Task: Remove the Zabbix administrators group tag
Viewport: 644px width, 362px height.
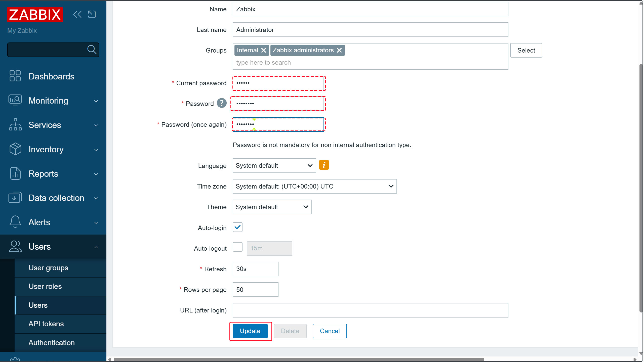Action: click(339, 50)
